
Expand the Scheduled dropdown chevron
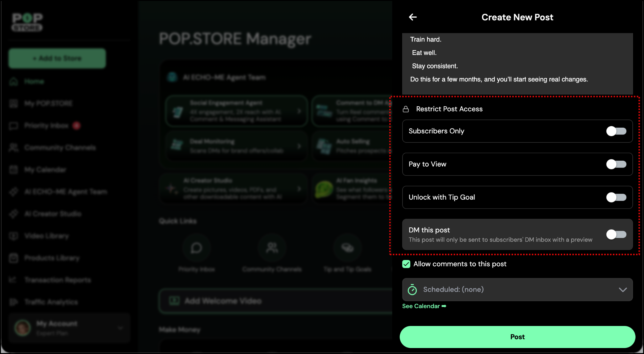623,290
